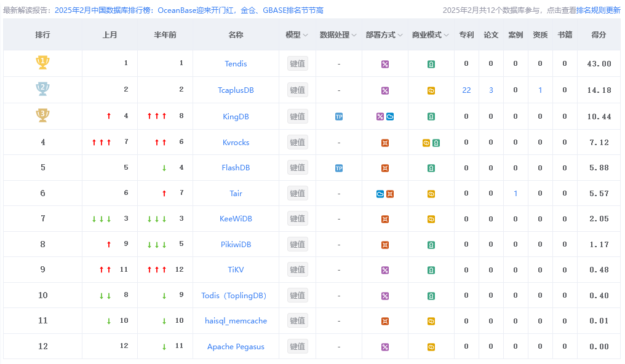Click the red deployment icon in Kvrocks row
Viewport: 625px width, 364px height.
click(385, 143)
